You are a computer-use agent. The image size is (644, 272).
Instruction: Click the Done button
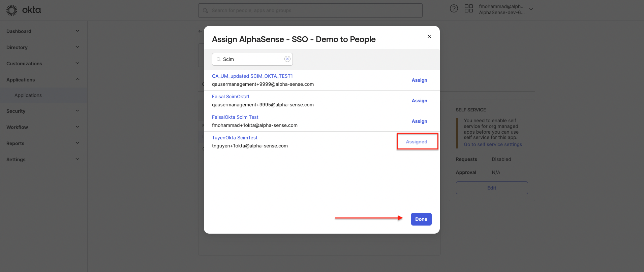pos(421,219)
